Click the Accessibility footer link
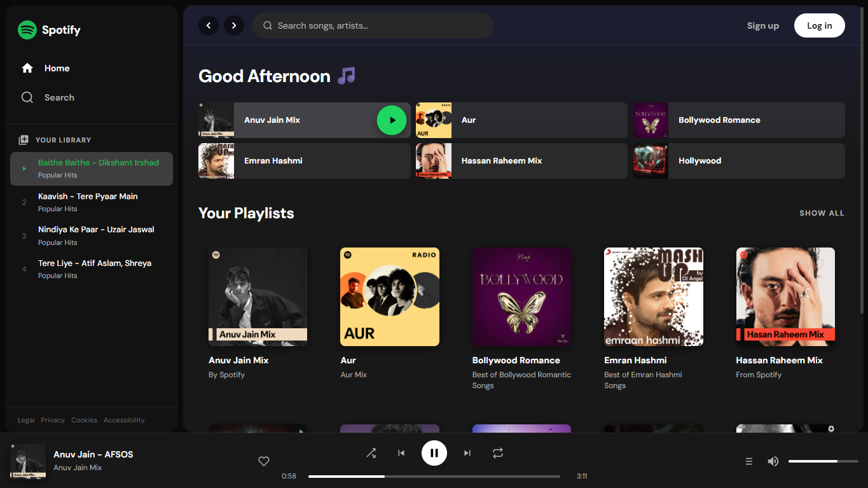The height and width of the screenshot is (488, 868). pos(124,420)
